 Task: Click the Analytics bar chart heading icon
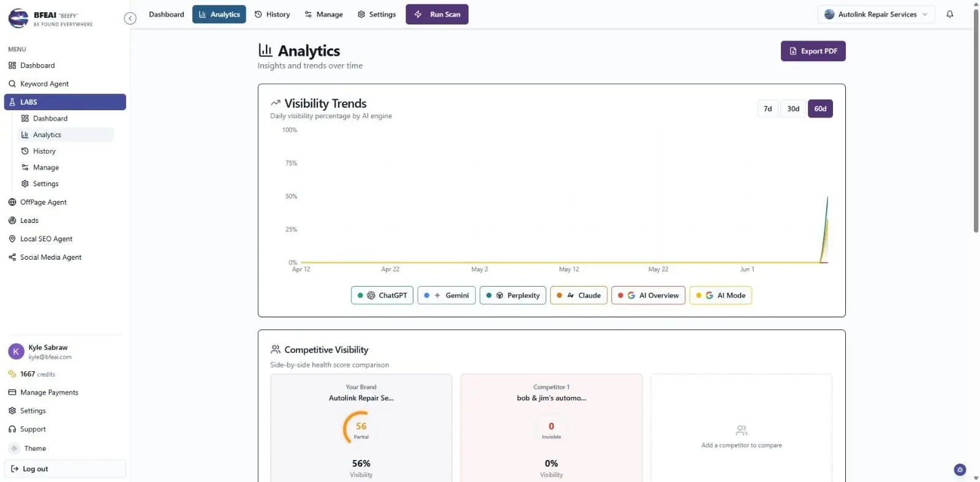tap(265, 50)
